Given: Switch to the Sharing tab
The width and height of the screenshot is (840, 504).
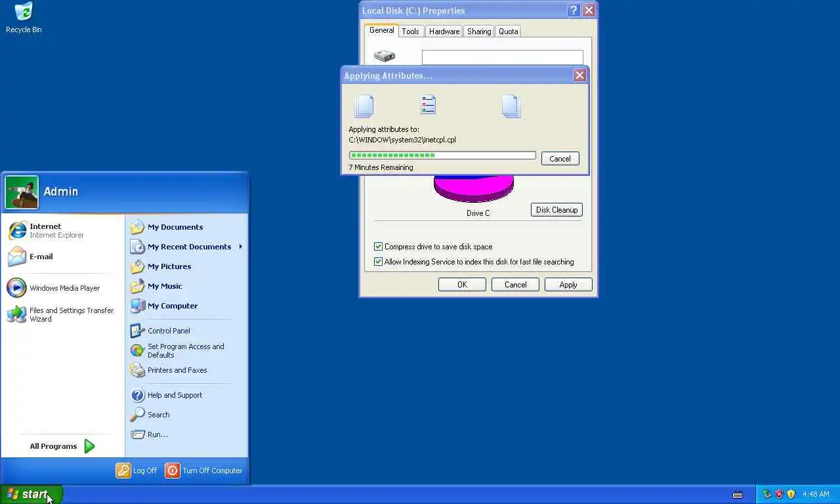Looking at the screenshot, I should (x=479, y=31).
